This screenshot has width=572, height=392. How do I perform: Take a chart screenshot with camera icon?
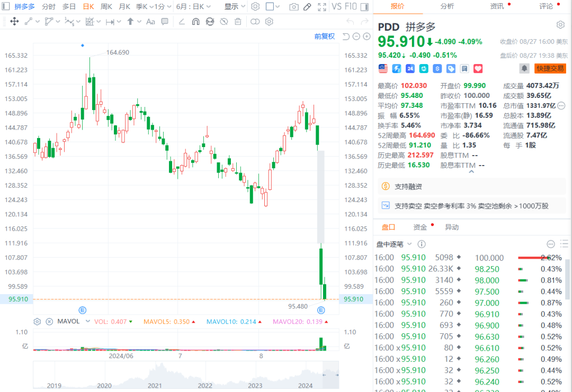point(293,6)
